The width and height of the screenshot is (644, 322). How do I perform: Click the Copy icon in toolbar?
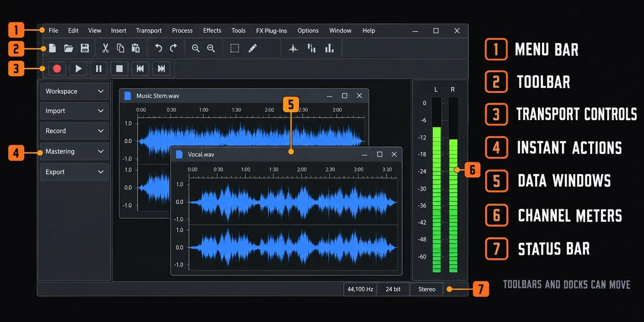(121, 48)
